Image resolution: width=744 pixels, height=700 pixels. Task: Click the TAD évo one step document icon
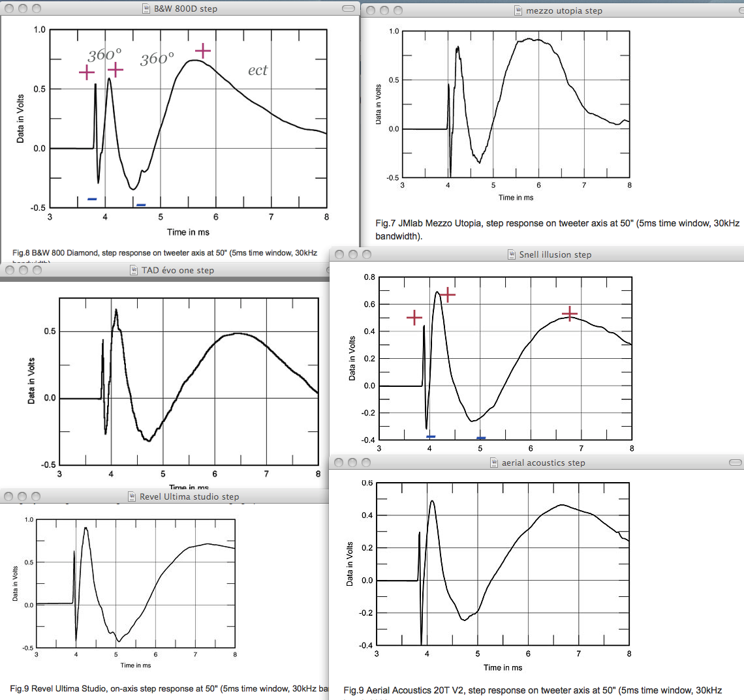coord(134,270)
